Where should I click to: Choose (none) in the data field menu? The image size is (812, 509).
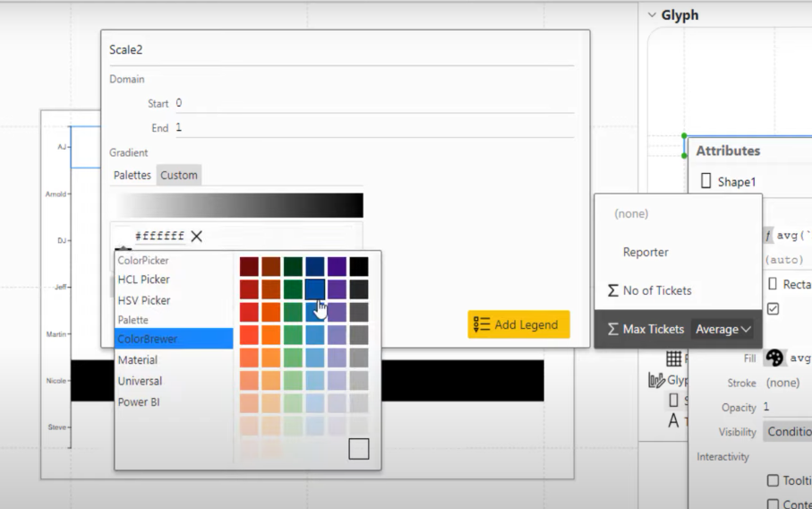[678, 213]
